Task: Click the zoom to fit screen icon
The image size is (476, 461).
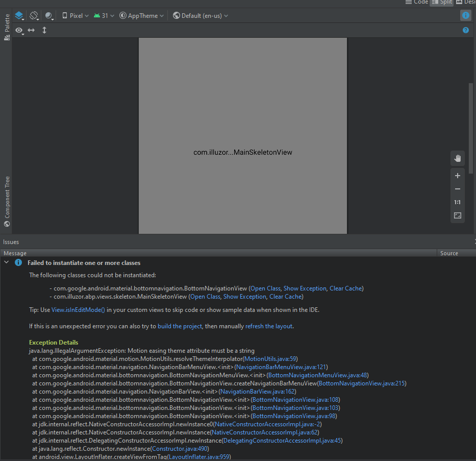Action: [457, 215]
